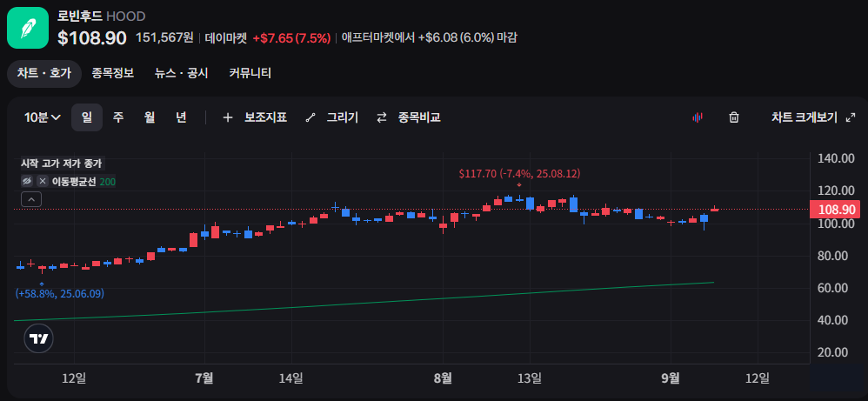The image size is (868, 401).
Task: Click the expand arrows icon beside 차트 크게보기
Action: [851, 117]
